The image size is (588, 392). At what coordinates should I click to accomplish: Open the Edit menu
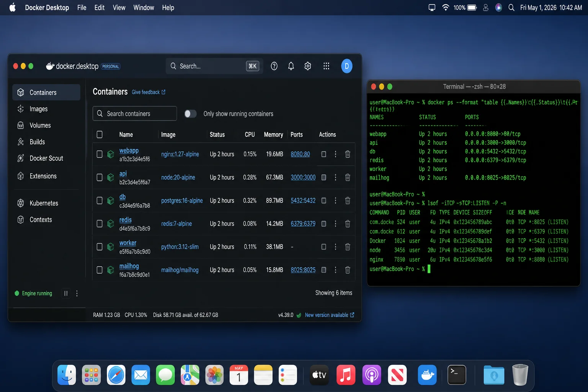(100, 8)
